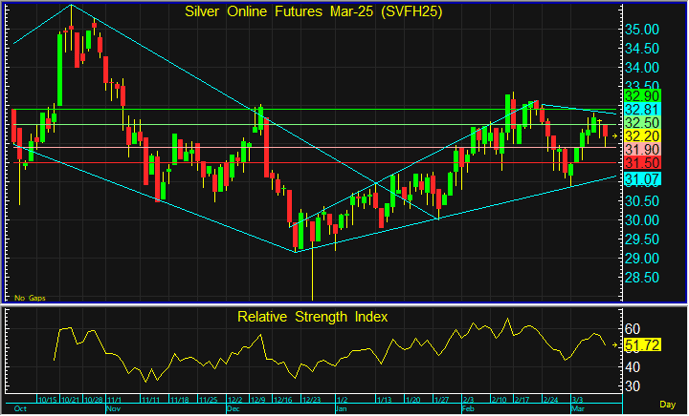This screenshot has height=416, width=689.
Task: Click the yellow RSI value 51.72 tag
Action: pos(641,345)
